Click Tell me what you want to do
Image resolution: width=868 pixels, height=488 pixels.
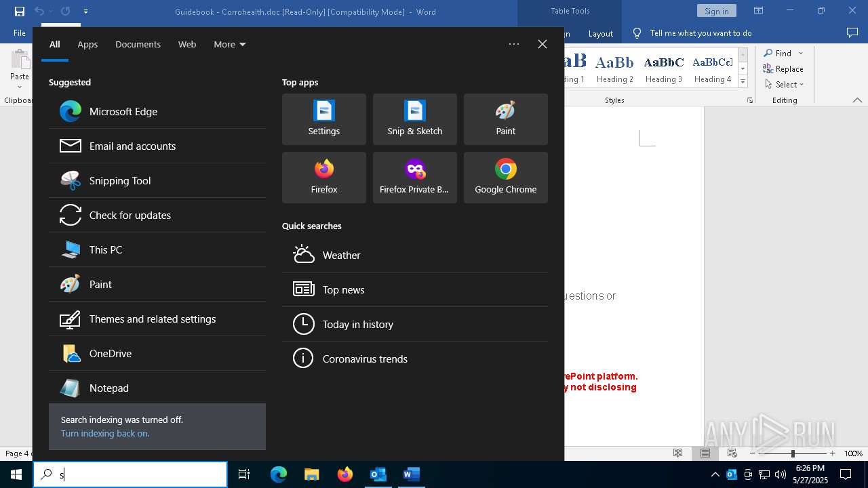(x=701, y=33)
